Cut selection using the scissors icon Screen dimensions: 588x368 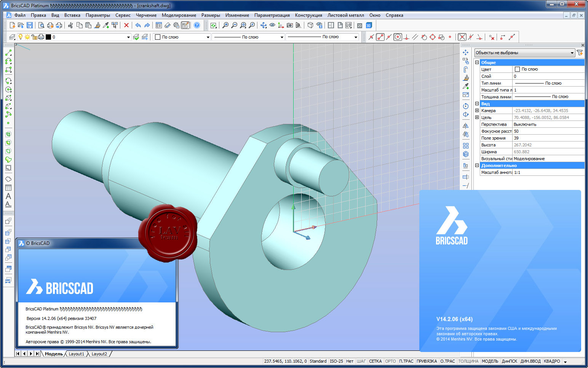[x=70, y=25]
